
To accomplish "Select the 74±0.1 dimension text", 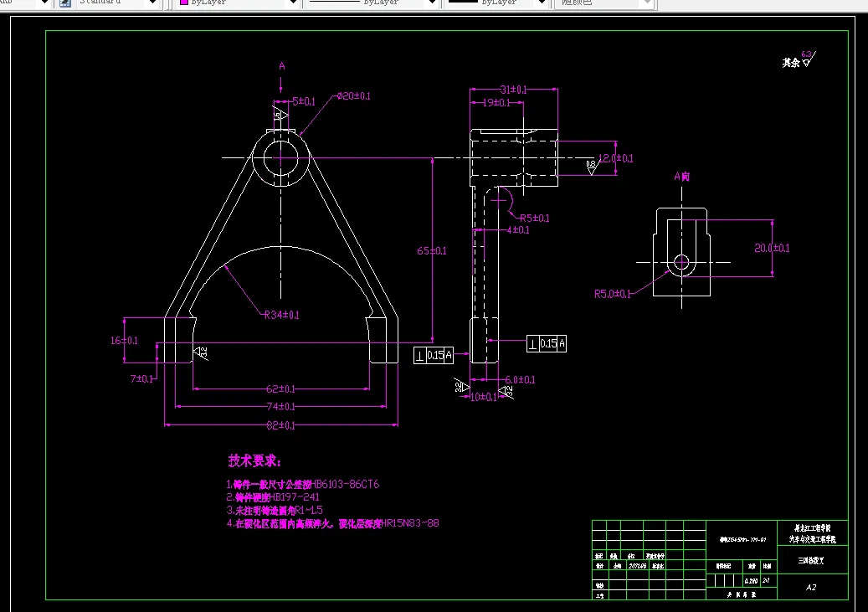I will (x=280, y=407).
